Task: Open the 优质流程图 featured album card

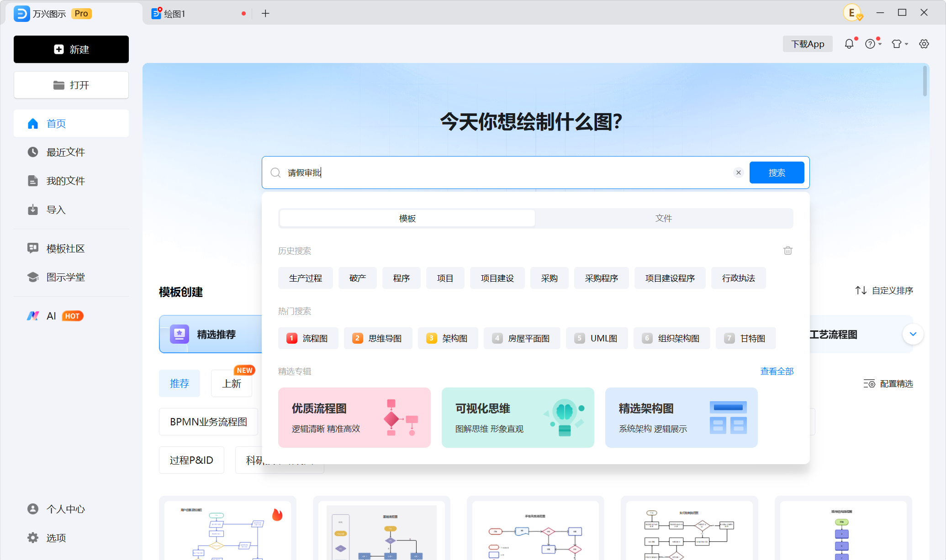Action: click(354, 418)
